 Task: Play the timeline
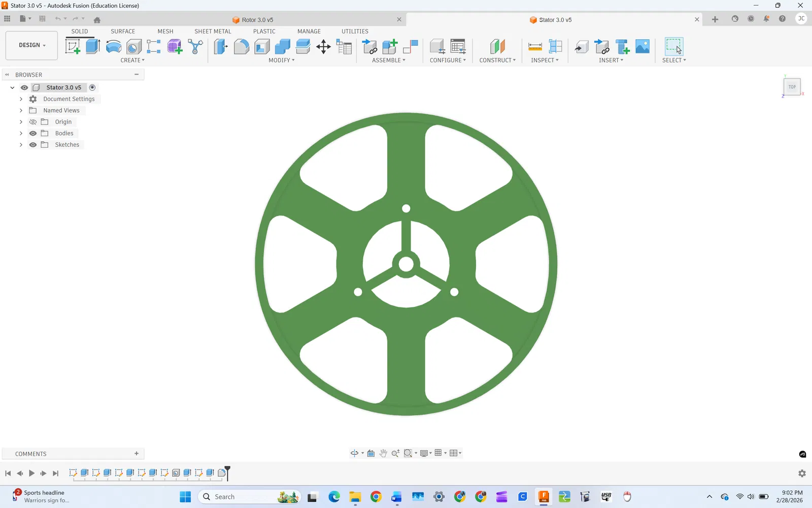31,473
